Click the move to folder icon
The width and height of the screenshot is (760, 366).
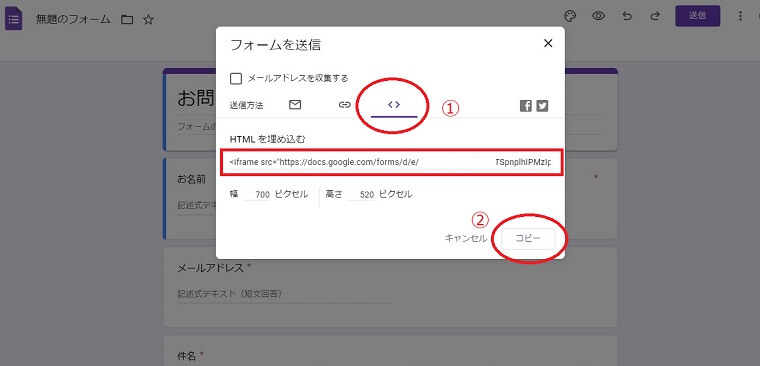127,20
